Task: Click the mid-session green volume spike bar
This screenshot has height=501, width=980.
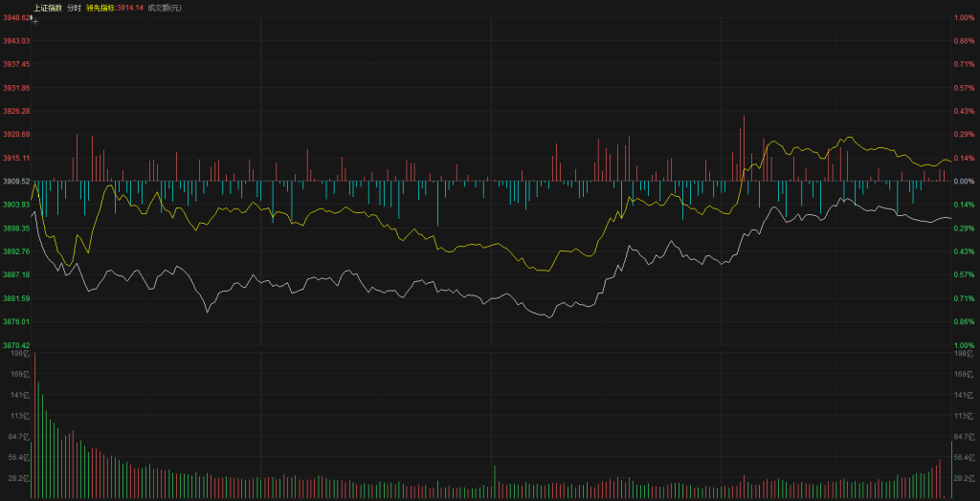Action: (x=494, y=482)
